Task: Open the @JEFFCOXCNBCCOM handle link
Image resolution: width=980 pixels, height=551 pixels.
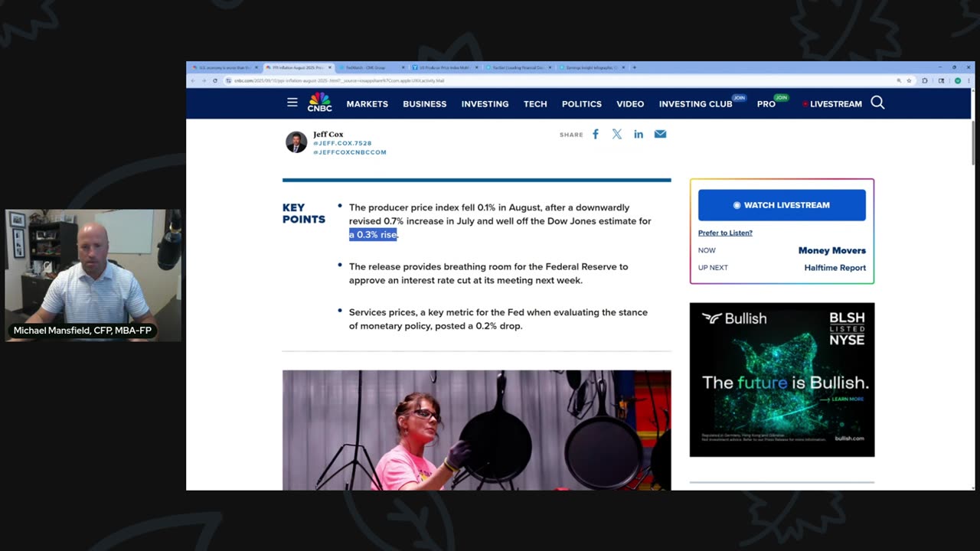Action: 350,152
